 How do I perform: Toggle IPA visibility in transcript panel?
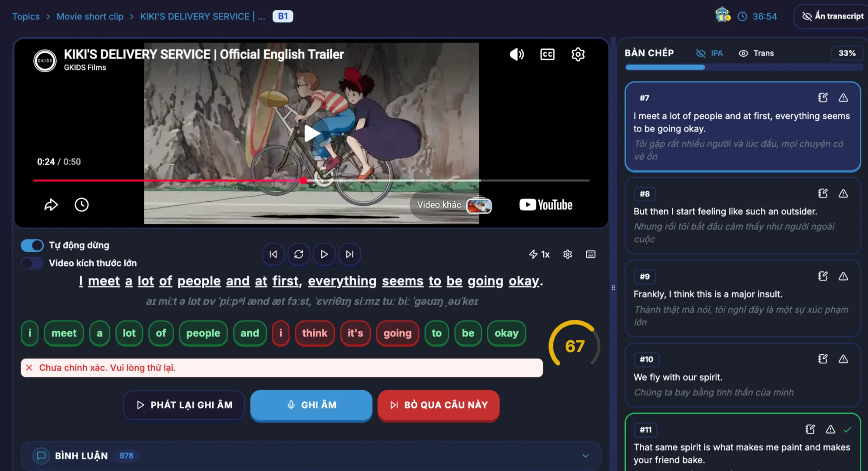click(709, 53)
